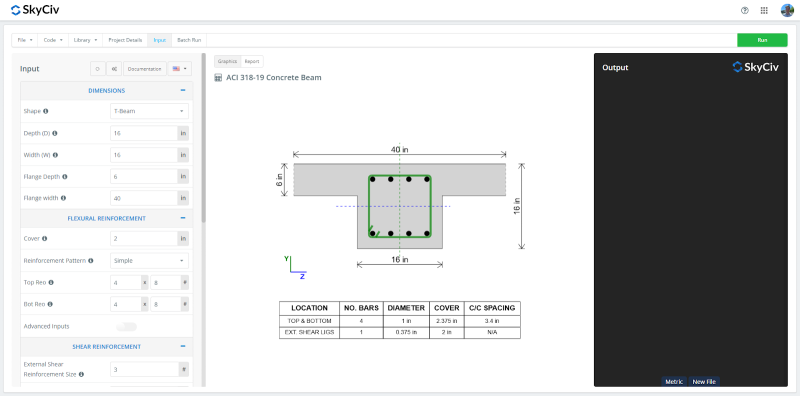Click the T-beam cross-section diagram

(399, 206)
